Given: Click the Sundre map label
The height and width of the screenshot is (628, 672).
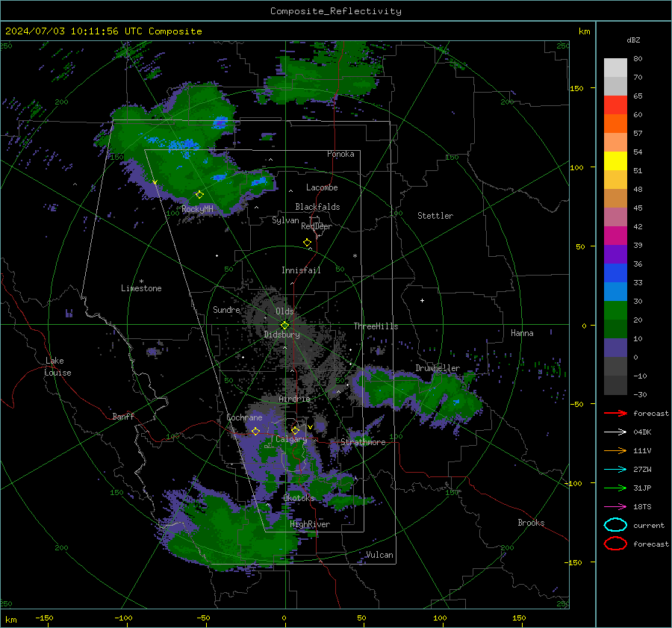Looking at the screenshot, I should [226, 309].
